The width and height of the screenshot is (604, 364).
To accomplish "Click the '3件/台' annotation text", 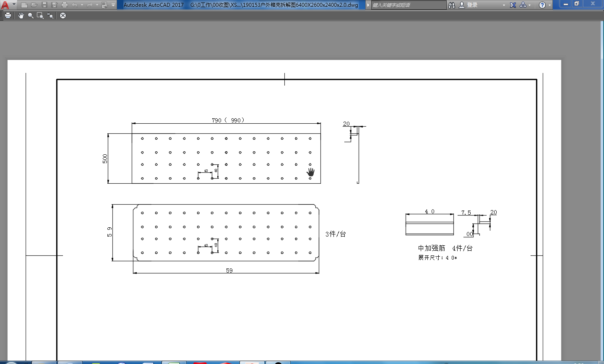I will pyautogui.click(x=336, y=234).
